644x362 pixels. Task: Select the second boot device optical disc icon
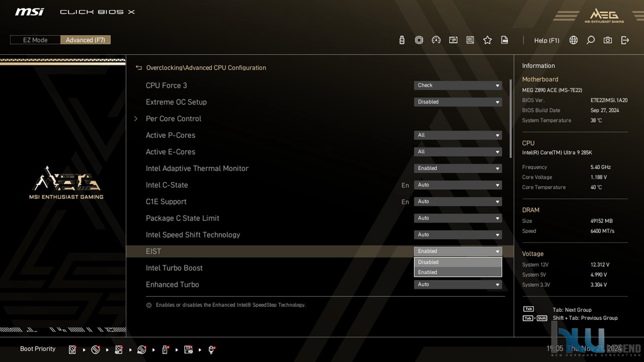coord(95,349)
